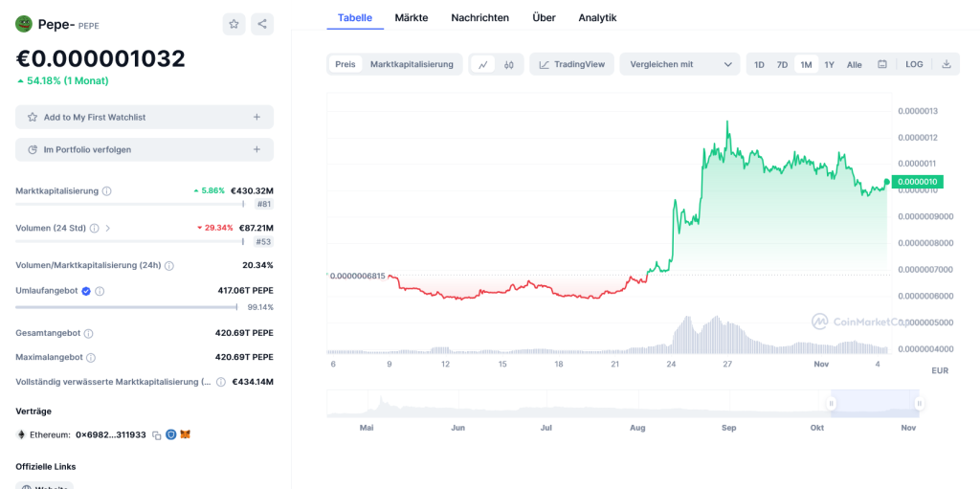Click the 20.34% volume ratio value
Viewport: 980px width, 489px height.
pos(257,265)
